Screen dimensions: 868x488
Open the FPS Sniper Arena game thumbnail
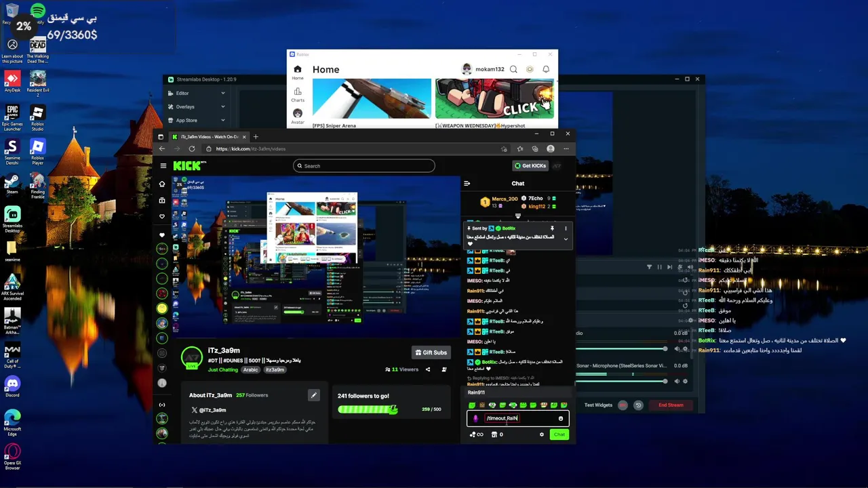coord(372,99)
